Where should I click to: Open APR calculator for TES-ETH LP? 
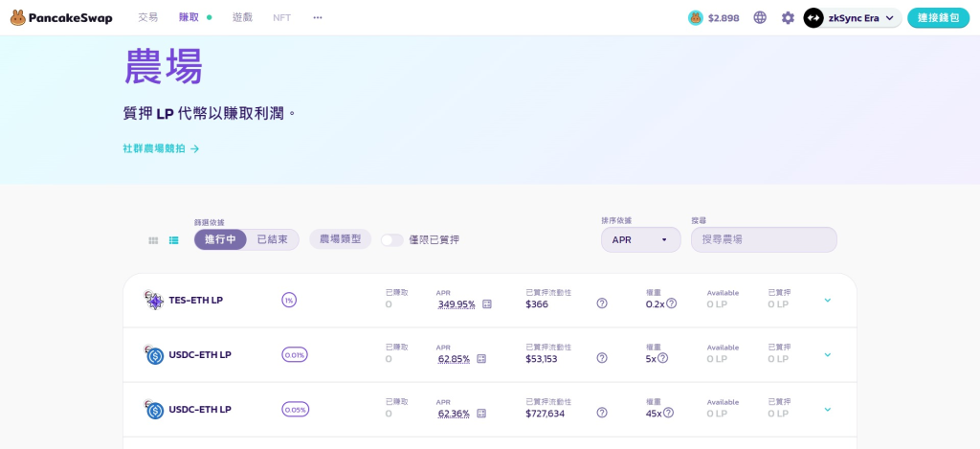pos(486,304)
